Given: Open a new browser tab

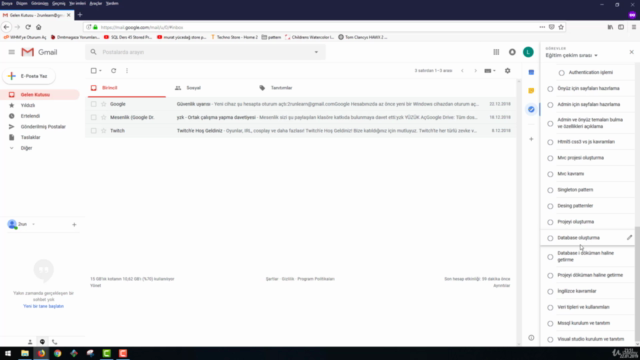Looking at the screenshot, I should [x=80, y=15].
